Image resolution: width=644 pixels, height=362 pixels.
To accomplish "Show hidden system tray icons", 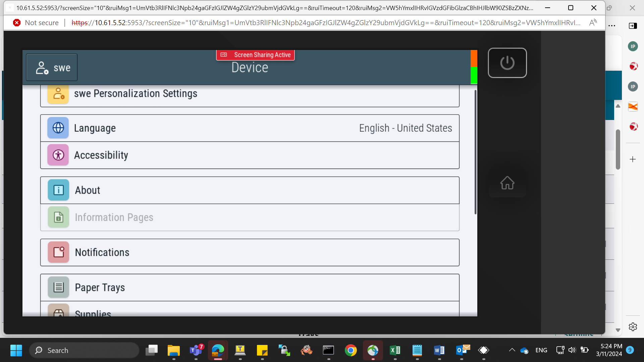I will point(512,350).
